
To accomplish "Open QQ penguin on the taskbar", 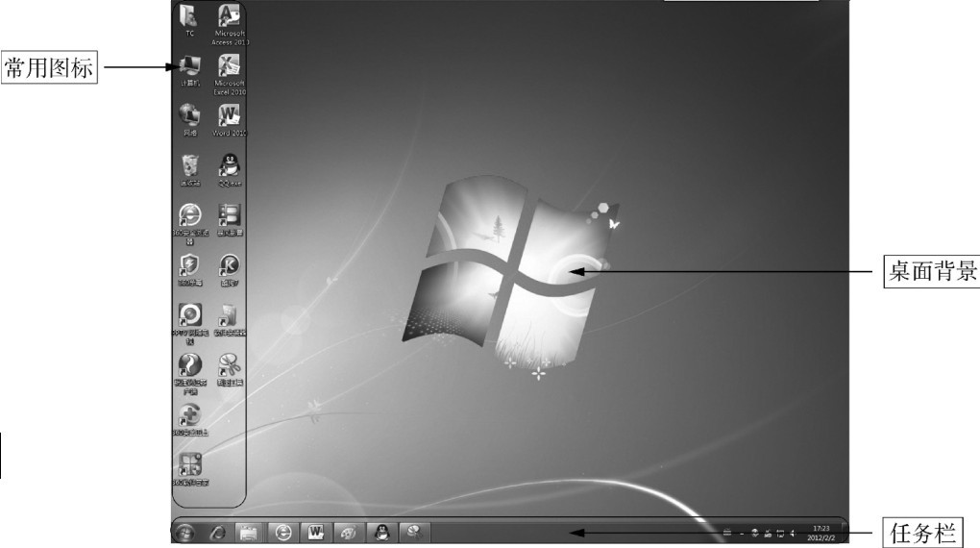I will pyautogui.click(x=381, y=533).
